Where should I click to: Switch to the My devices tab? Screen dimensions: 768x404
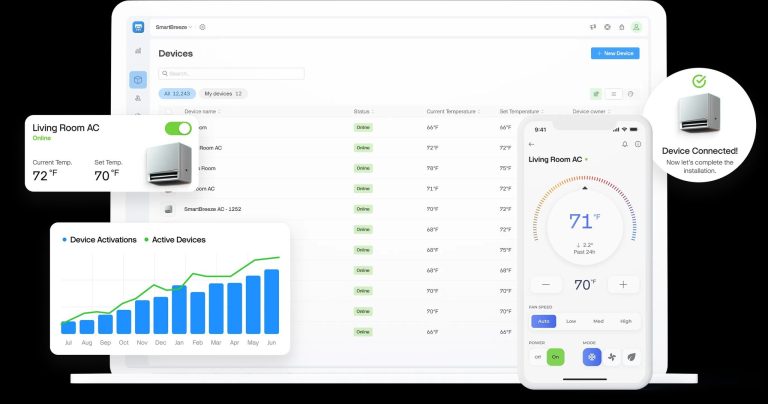pyautogui.click(x=224, y=93)
